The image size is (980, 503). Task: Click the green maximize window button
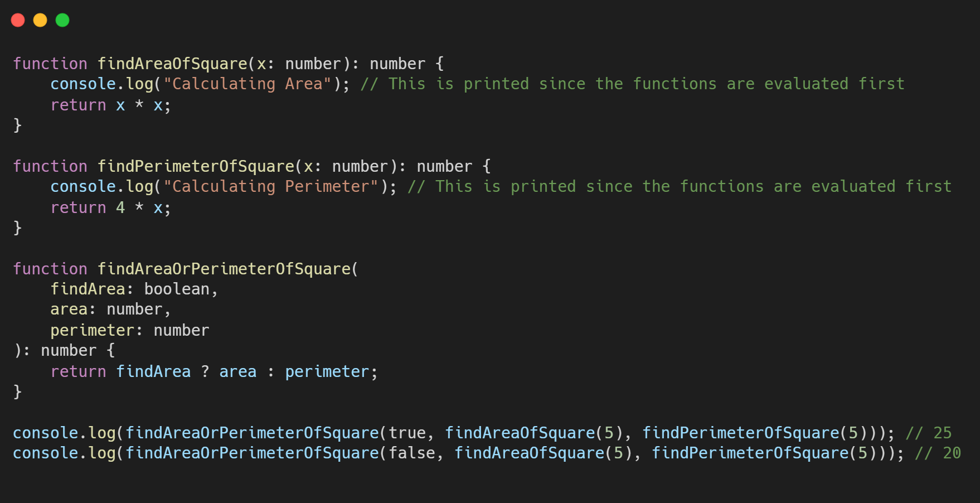coord(62,21)
